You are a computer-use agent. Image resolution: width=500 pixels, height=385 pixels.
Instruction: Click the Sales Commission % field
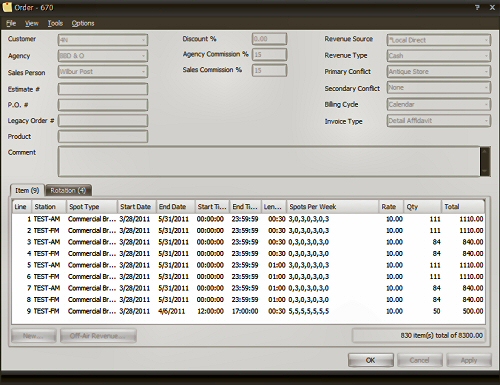click(269, 70)
